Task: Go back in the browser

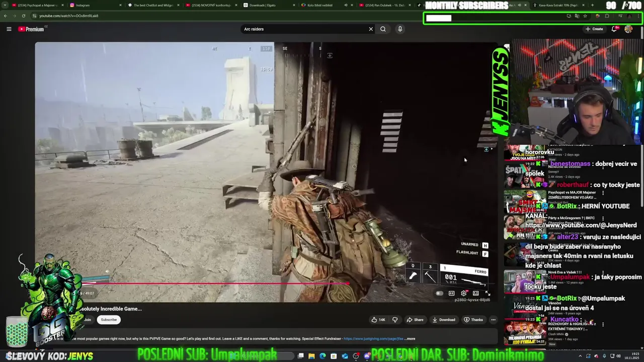Action: (5, 16)
